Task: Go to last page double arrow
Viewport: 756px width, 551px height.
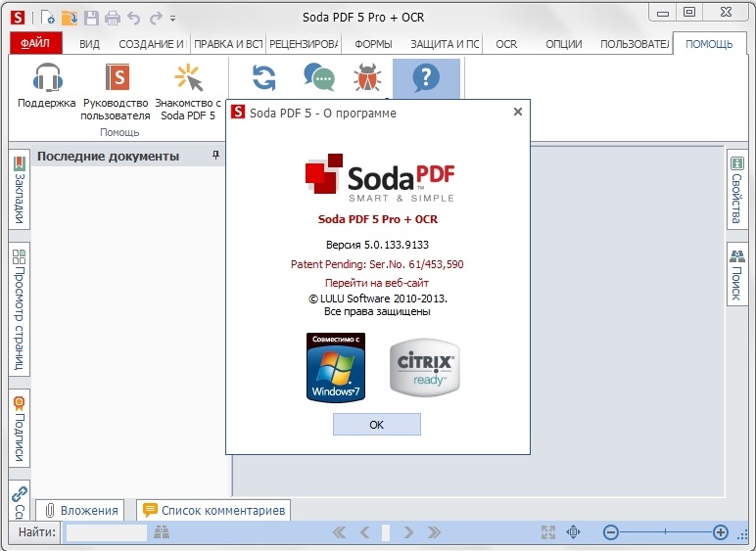Action: [434, 532]
